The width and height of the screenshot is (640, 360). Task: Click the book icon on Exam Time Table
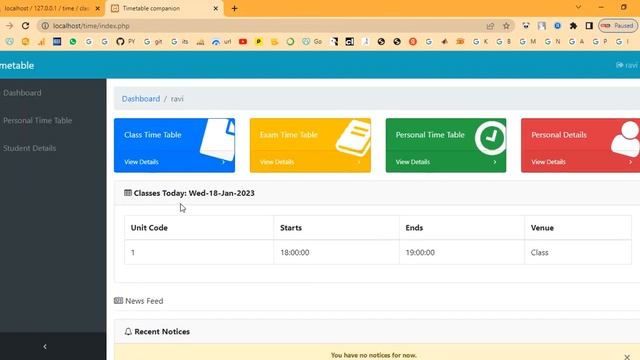pos(353,138)
